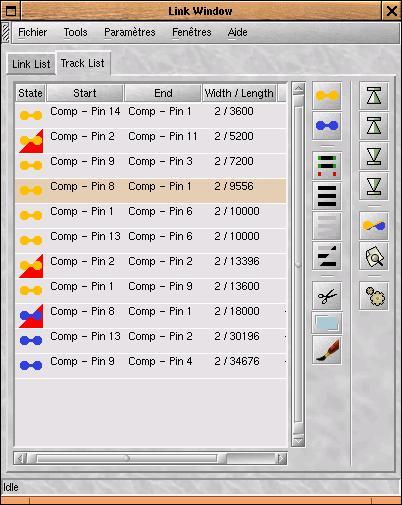
Task: Select the track row with length 34676
Action: click(x=151, y=366)
